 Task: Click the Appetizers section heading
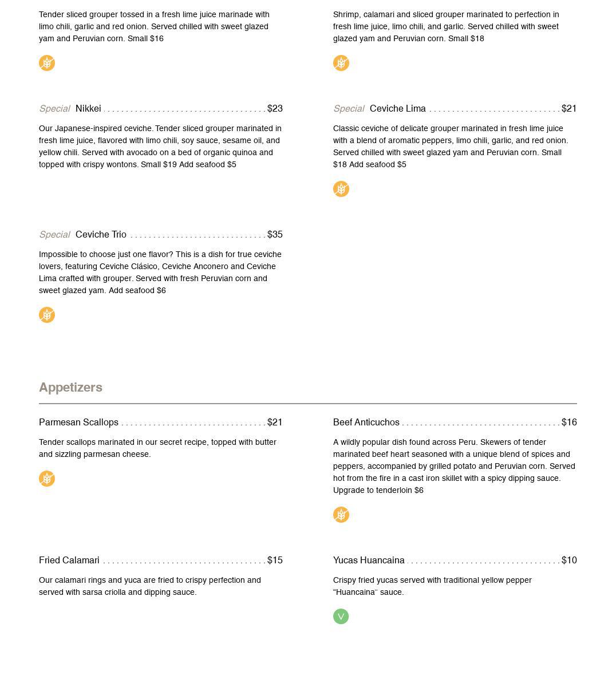point(70,388)
